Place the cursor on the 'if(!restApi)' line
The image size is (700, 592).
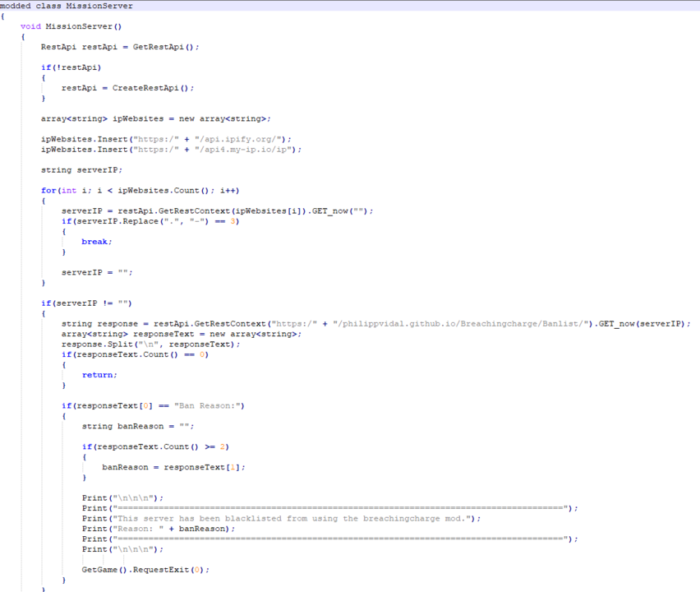[71, 67]
